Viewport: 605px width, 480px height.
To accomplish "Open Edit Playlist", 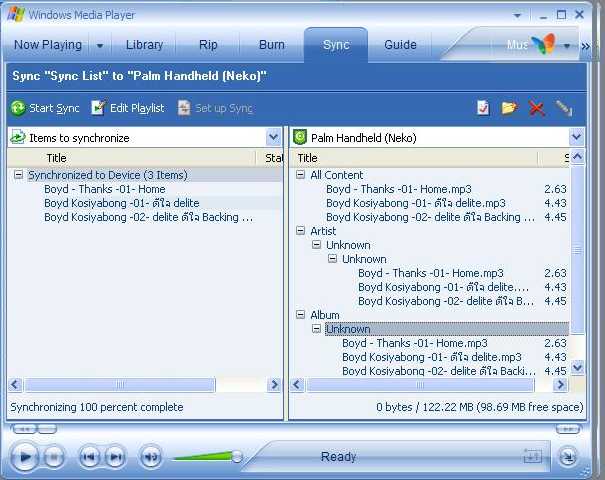I will click(128, 108).
